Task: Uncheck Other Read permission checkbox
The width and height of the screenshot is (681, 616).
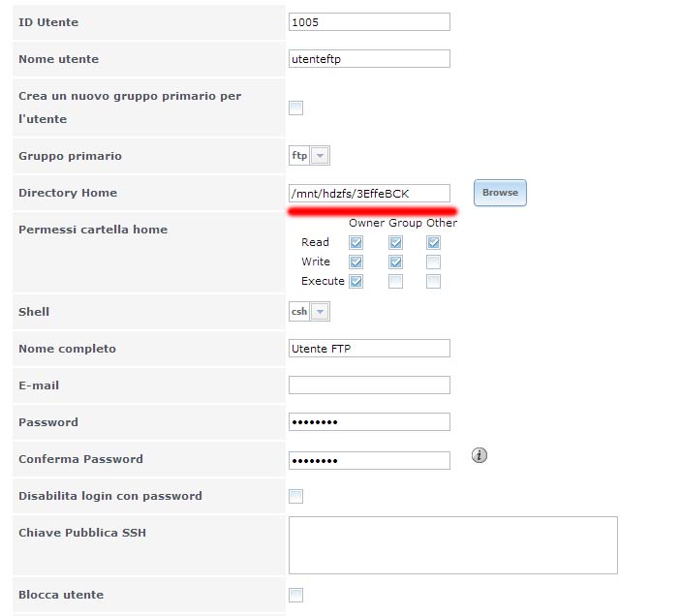Action: 433,242
